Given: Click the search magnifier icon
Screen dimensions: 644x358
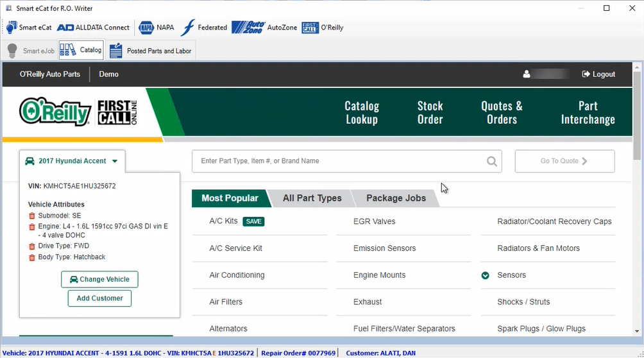Looking at the screenshot, I should pyautogui.click(x=491, y=161).
